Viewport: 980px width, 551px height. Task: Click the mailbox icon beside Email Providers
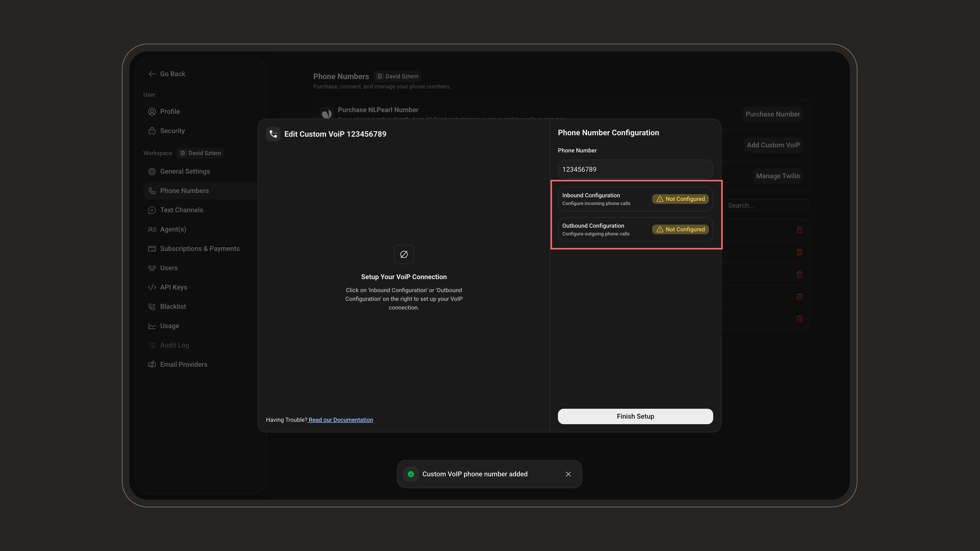tap(152, 365)
